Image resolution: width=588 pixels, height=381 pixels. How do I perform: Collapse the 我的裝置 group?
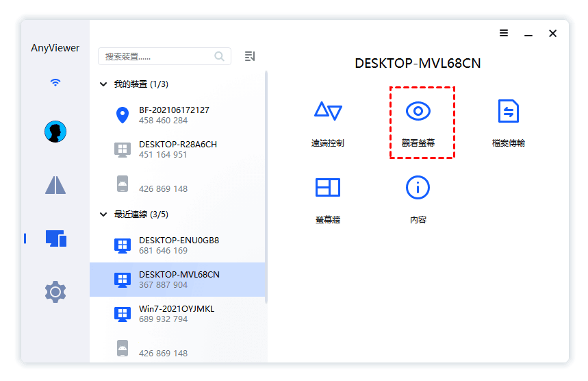(103, 84)
